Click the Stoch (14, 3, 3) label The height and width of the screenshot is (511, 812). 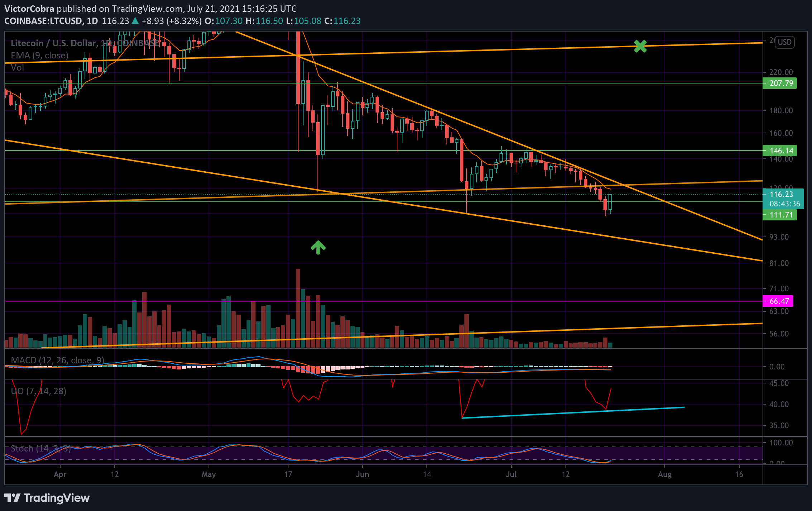40,448
